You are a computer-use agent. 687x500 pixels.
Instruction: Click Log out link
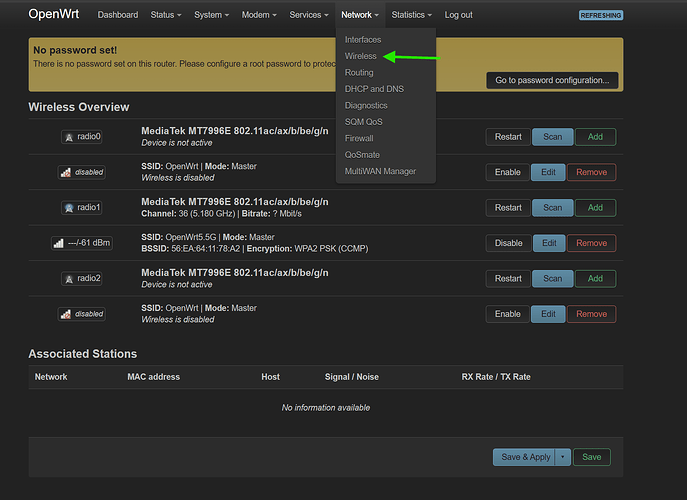point(458,15)
